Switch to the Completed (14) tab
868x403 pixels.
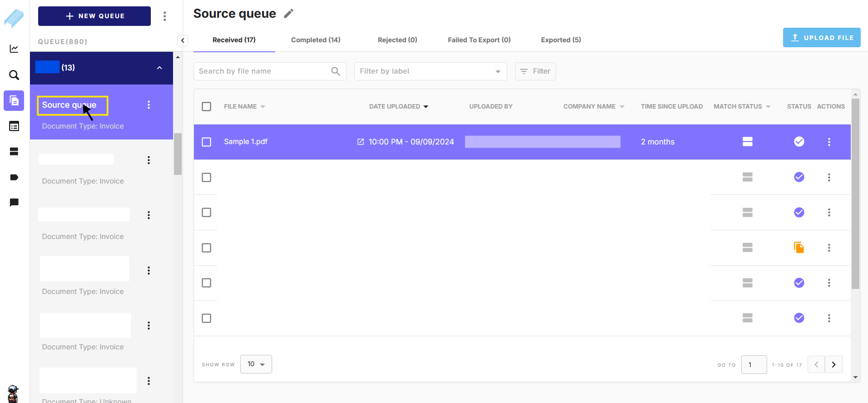[316, 40]
